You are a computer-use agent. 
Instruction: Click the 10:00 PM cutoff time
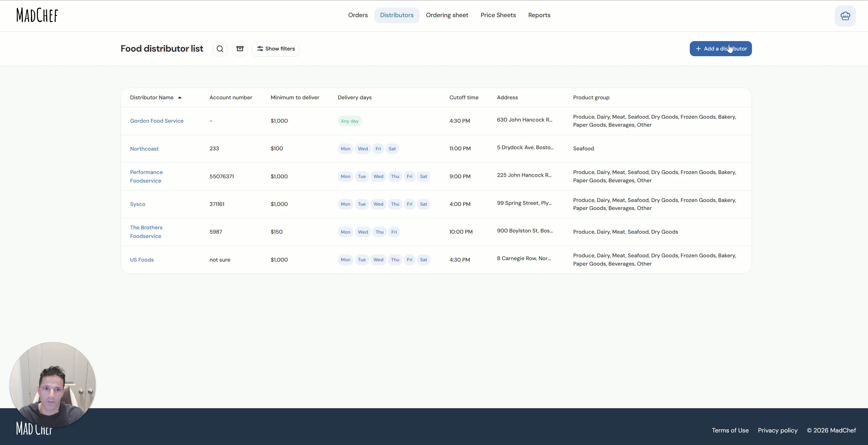(x=461, y=232)
